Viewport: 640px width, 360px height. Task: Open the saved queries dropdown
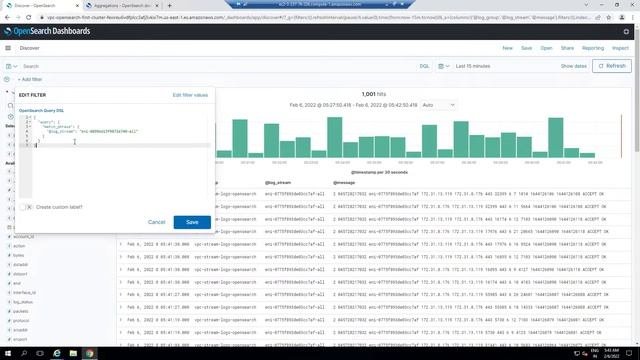pos(11,66)
